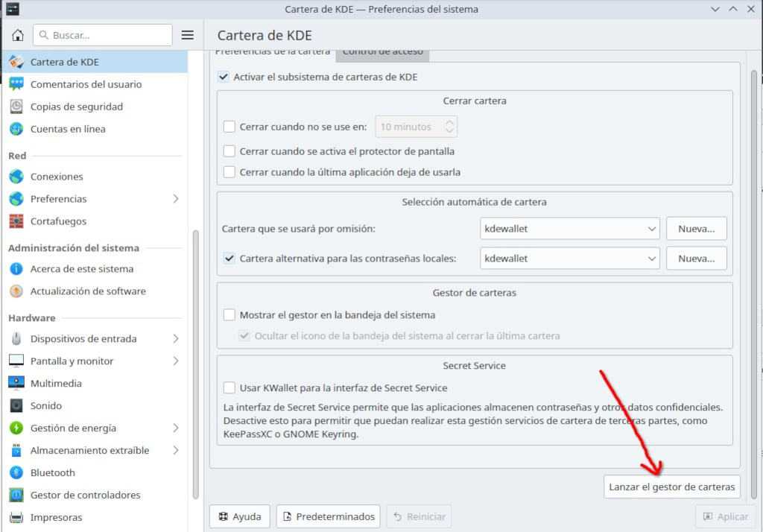This screenshot has height=532, width=763.
Task: Expand the Preferencias submenu arrow under Red
Action: tap(176, 199)
